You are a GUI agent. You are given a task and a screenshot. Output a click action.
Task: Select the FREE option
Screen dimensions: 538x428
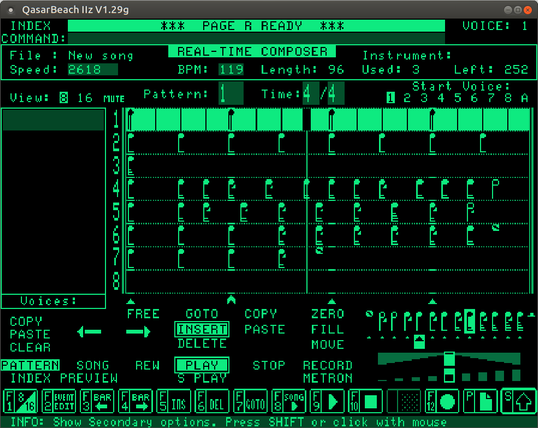coord(143,314)
